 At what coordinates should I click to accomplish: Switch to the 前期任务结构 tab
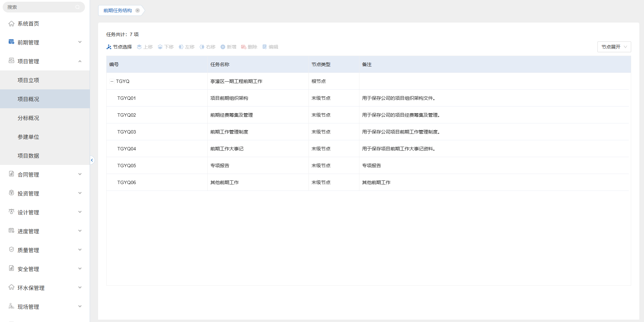click(x=118, y=10)
